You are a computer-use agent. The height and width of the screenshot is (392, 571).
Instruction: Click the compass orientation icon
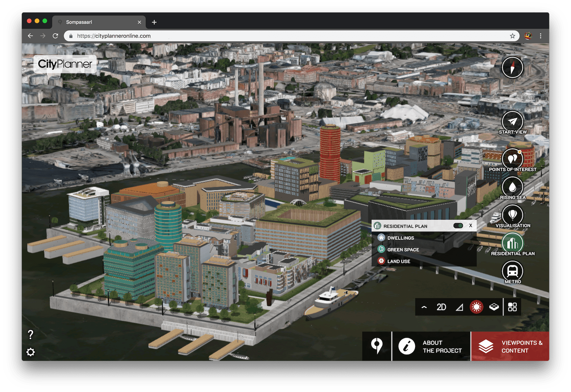(512, 67)
